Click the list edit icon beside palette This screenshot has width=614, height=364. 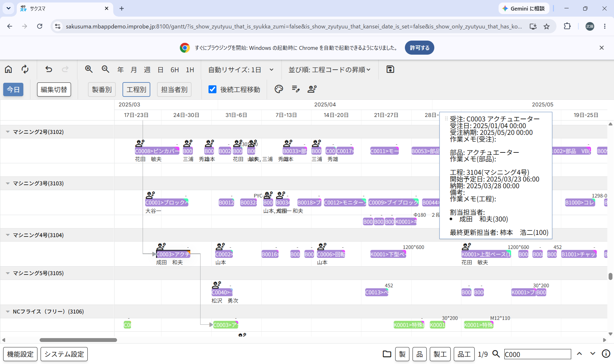[x=296, y=89]
